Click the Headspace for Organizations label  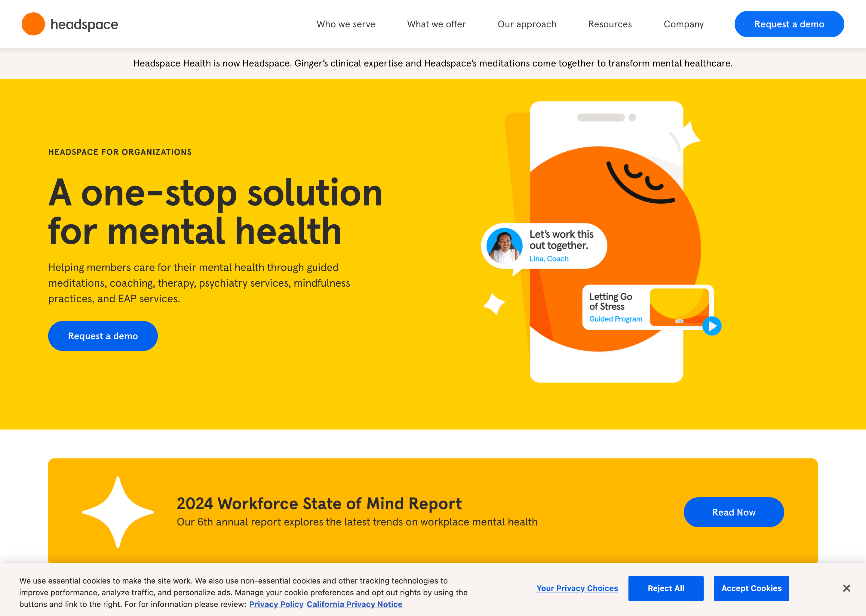coord(120,152)
